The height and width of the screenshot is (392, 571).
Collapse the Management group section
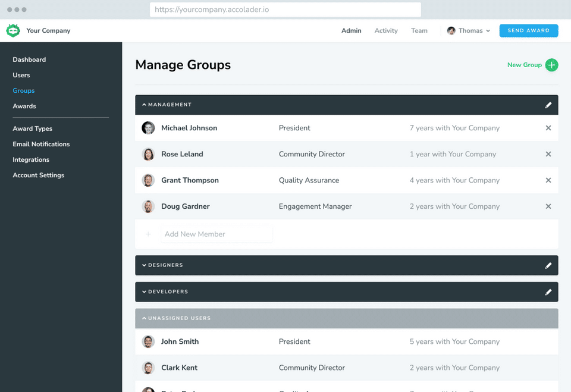click(144, 105)
